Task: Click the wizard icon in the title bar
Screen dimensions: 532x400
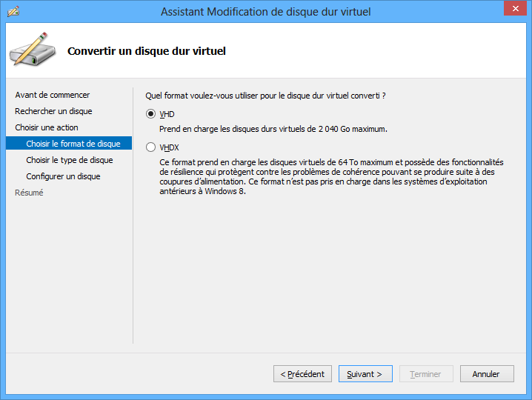Action: click(x=13, y=11)
